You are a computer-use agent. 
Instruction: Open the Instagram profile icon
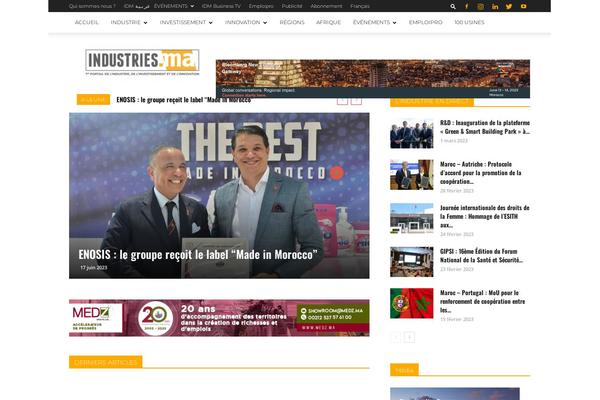coord(481,7)
